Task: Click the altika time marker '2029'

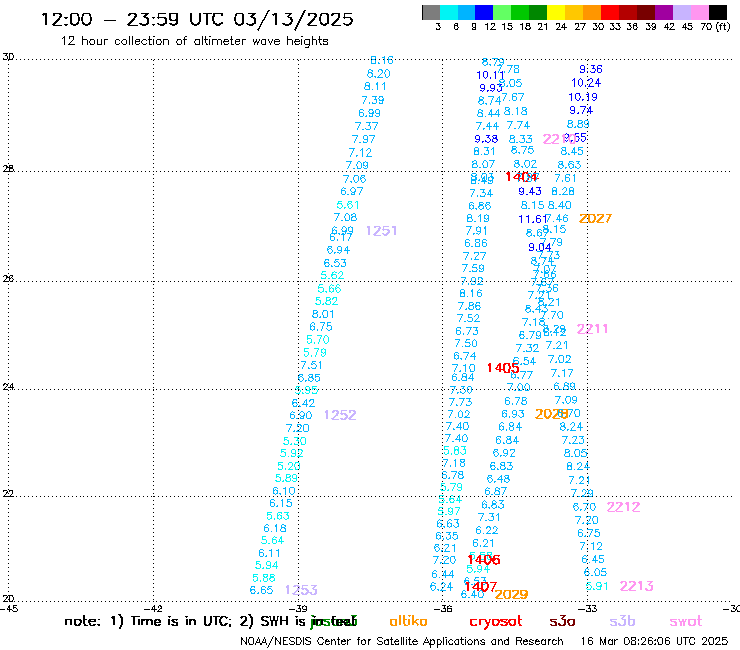Action: pyautogui.click(x=511, y=595)
